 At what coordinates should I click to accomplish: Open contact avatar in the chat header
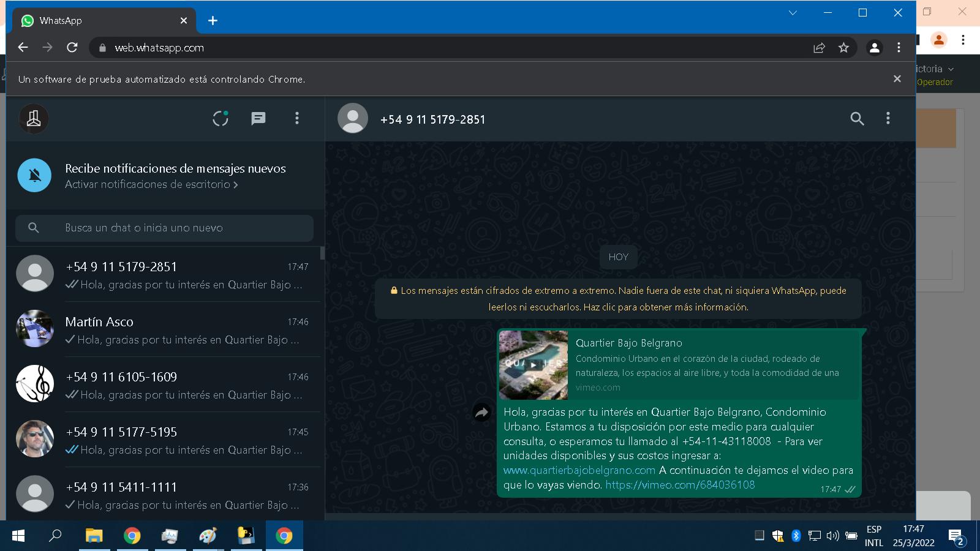pos(353,119)
